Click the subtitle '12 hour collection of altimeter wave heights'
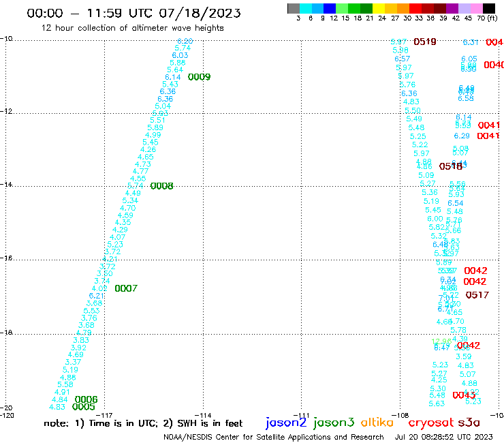This screenshot has width=504, height=443. coord(132,28)
